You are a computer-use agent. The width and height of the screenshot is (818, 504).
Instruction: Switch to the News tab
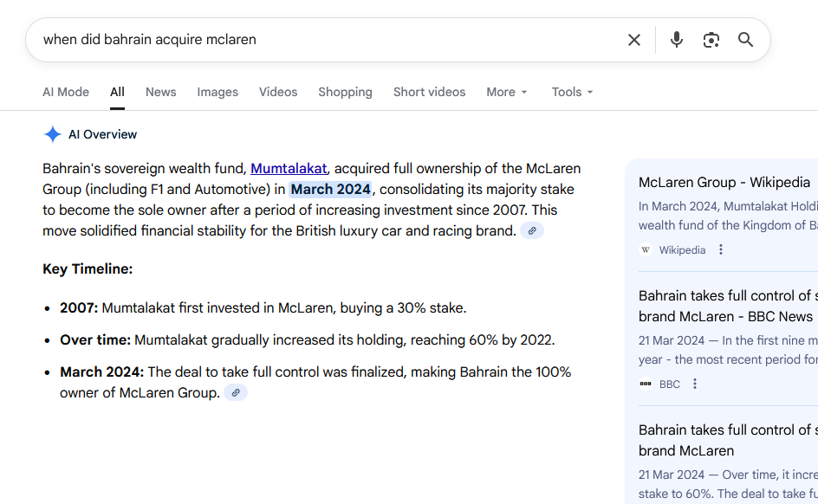click(x=160, y=92)
